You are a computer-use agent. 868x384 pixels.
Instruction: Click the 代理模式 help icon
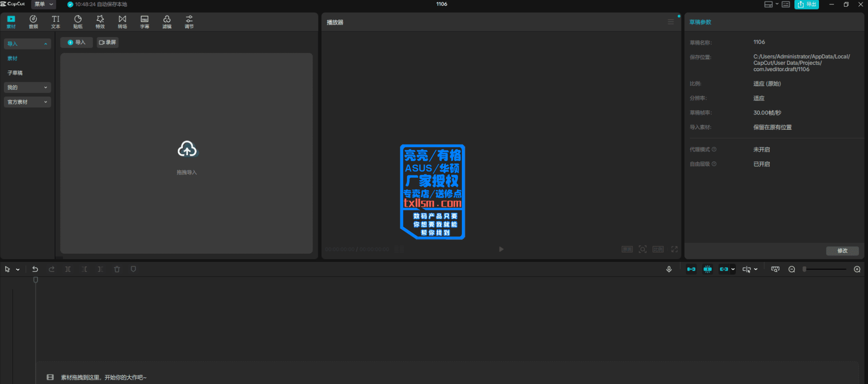tap(714, 149)
